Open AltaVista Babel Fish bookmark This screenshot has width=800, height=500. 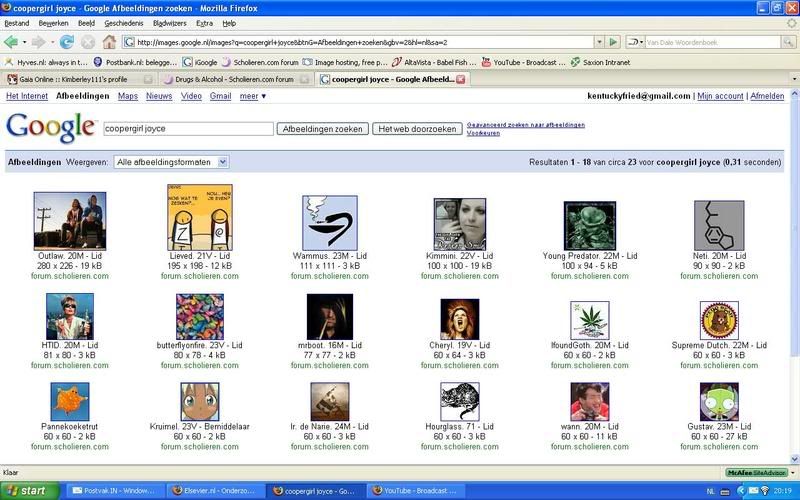pyautogui.click(x=434, y=62)
